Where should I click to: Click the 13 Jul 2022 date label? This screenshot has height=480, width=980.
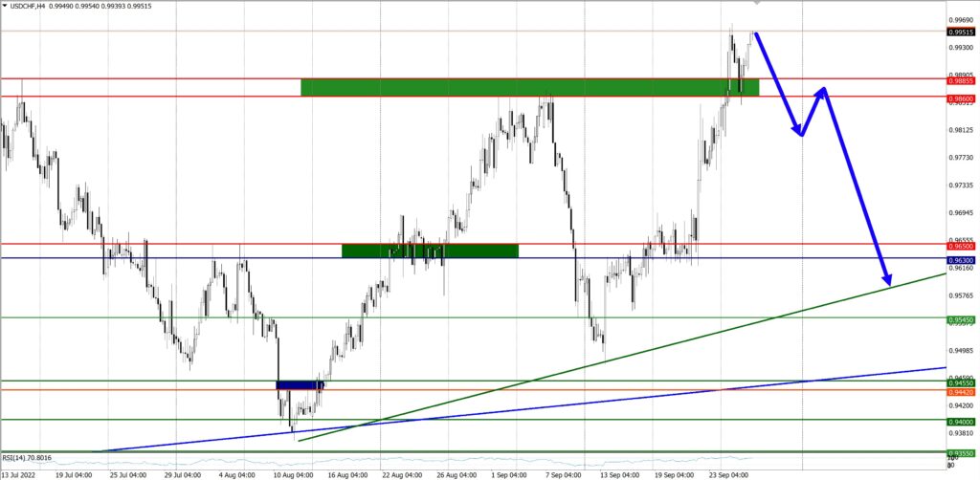21,473
